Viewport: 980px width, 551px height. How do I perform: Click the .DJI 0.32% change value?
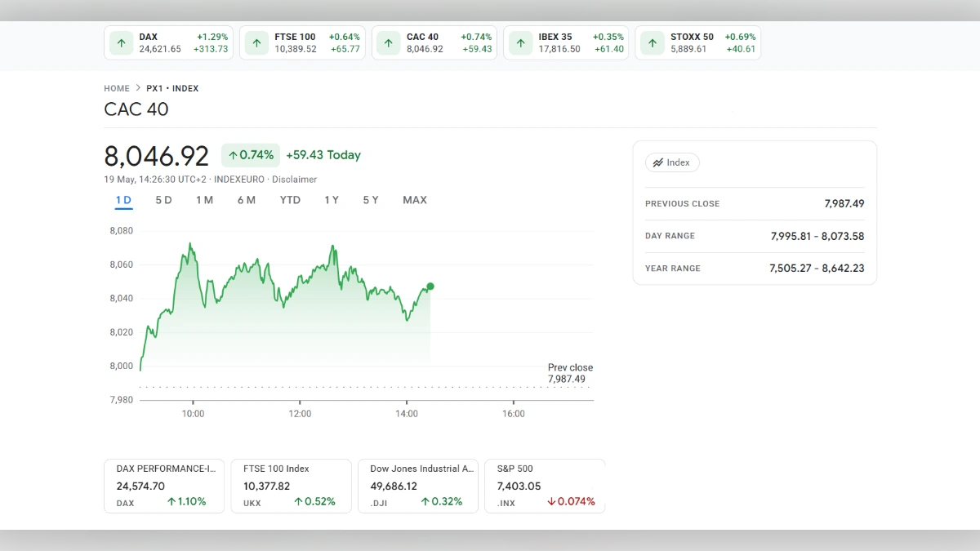442,501
